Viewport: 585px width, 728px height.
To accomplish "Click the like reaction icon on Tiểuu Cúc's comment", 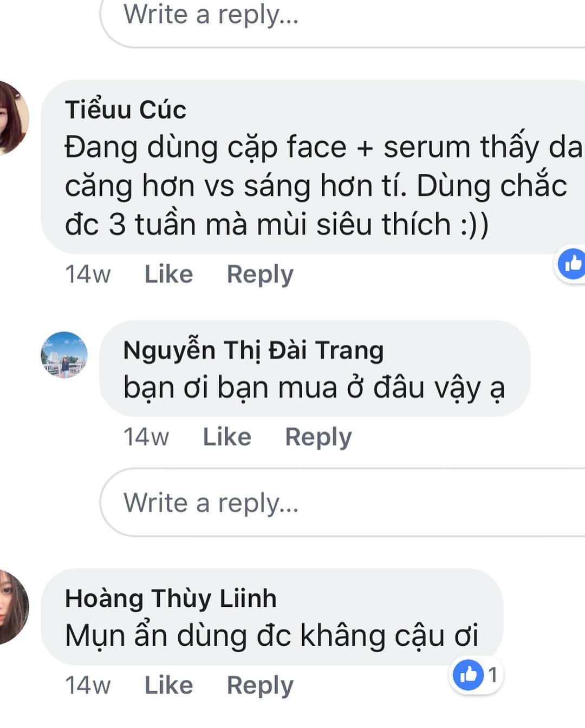I will [573, 264].
